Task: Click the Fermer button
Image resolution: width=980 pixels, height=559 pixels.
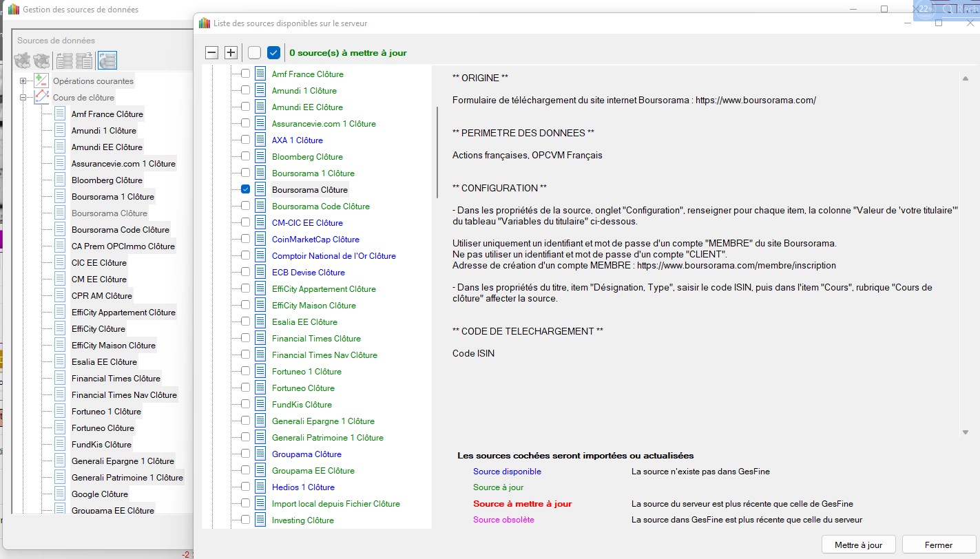Action: (x=938, y=545)
